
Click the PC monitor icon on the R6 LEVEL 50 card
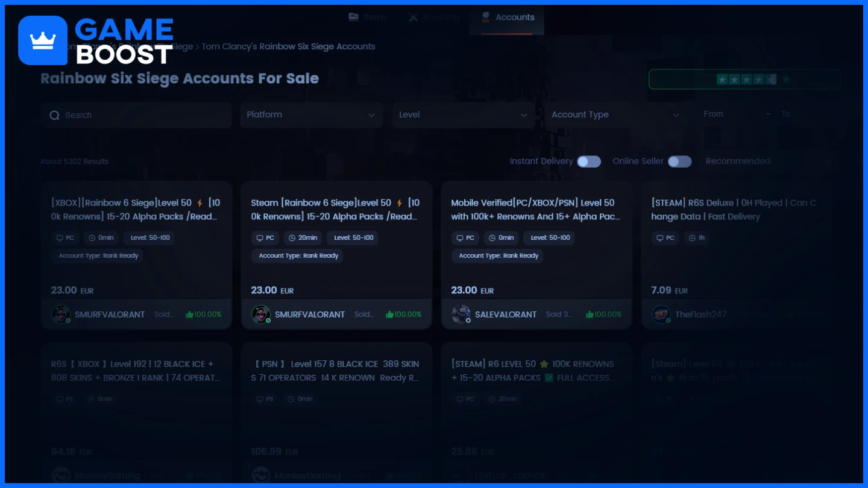[x=460, y=399]
